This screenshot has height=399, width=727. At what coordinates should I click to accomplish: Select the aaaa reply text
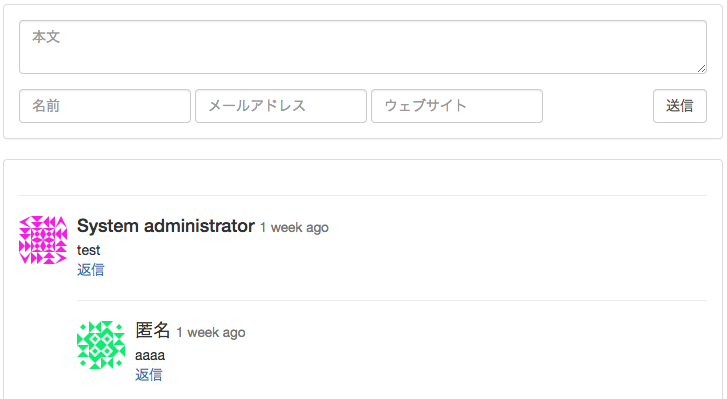[x=150, y=355]
